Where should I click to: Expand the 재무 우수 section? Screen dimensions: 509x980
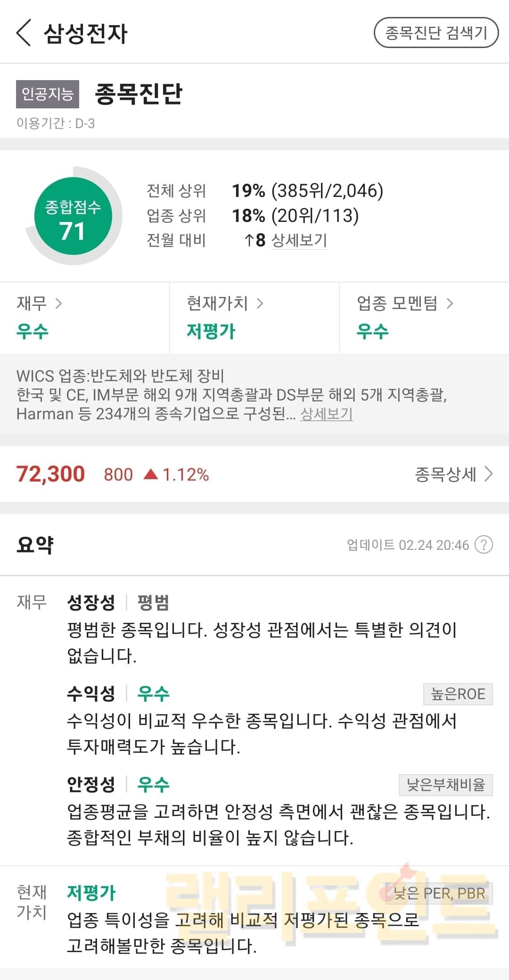tap(40, 317)
